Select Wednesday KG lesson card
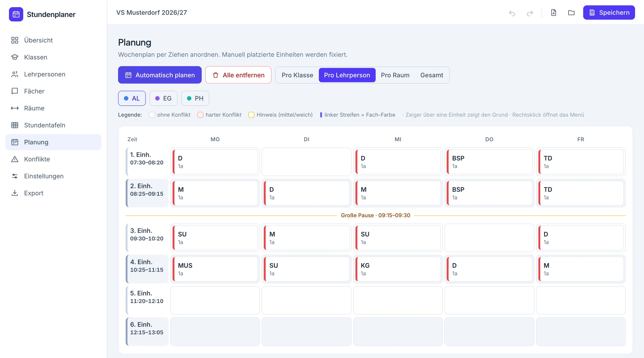Viewport: 644px width, 358px height. [398, 269]
